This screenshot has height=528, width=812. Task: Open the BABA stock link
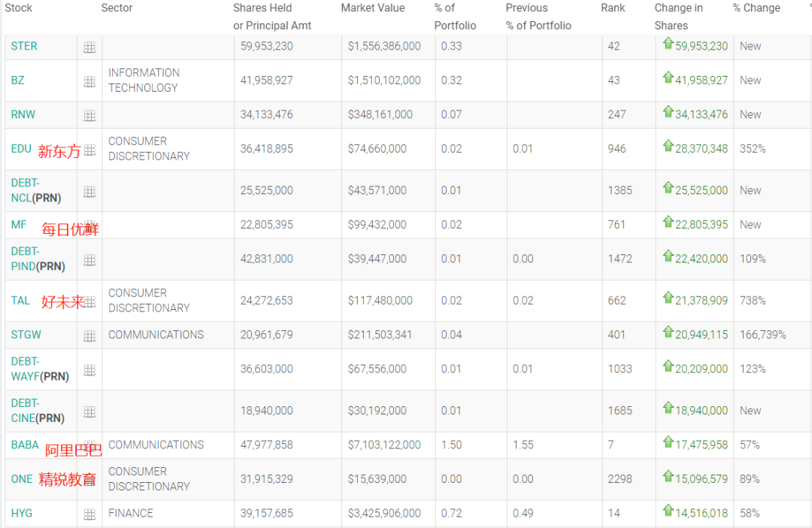[x=25, y=445]
